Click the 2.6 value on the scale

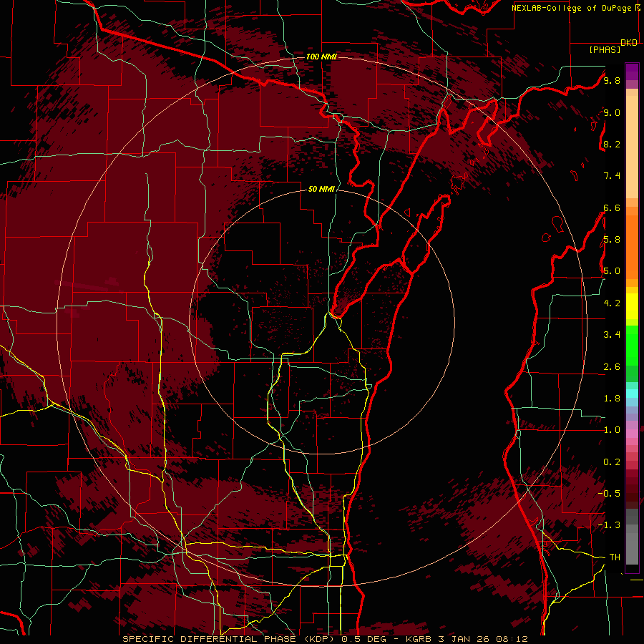(x=612, y=367)
